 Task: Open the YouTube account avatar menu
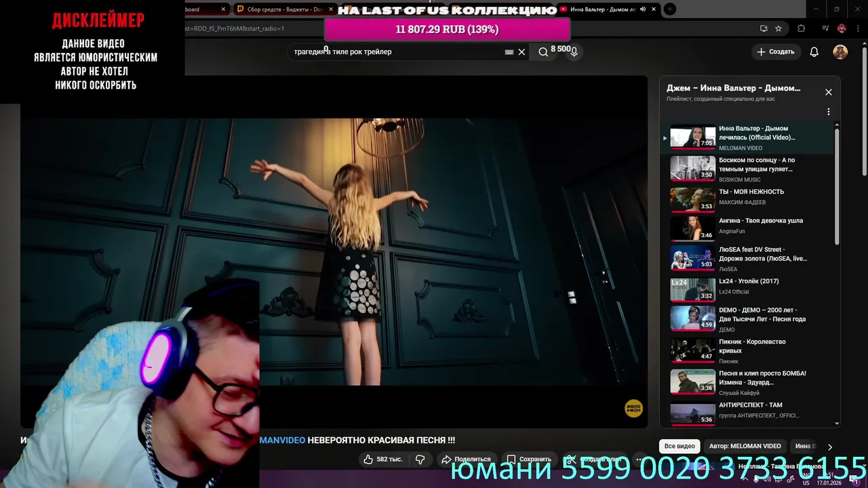coord(840,52)
